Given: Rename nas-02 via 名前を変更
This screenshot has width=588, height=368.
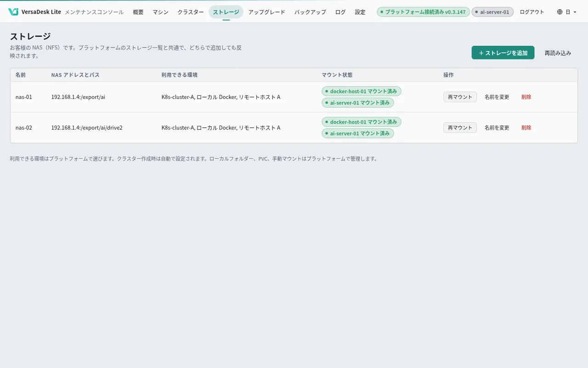Looking at the screenshot, I should click(x=497, y=128).
